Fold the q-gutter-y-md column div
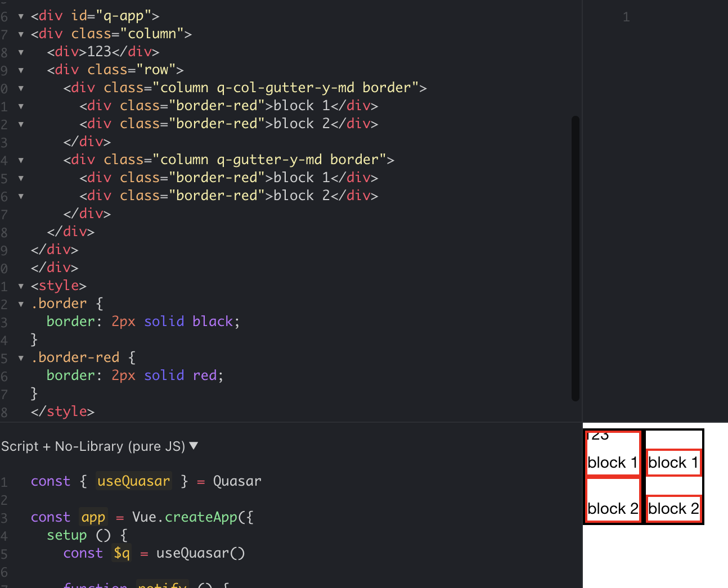This screenshot has width=728, height=588. [x=20, y=161]
